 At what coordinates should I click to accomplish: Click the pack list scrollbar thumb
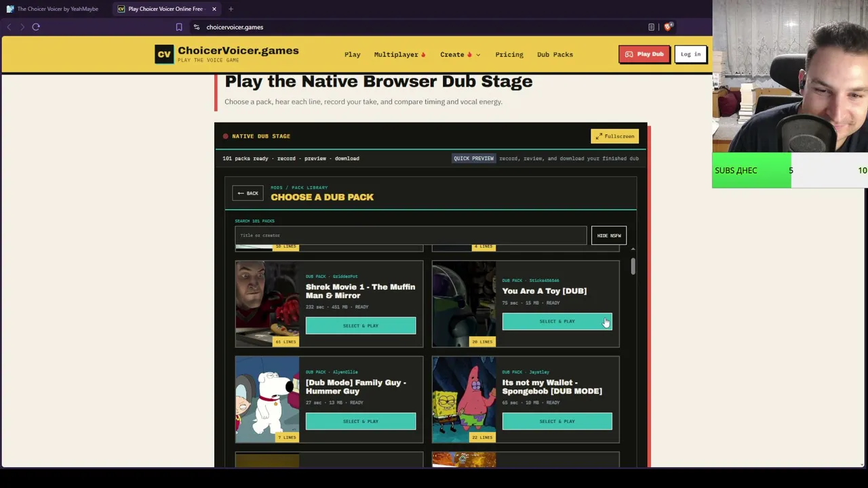(633, 266)
